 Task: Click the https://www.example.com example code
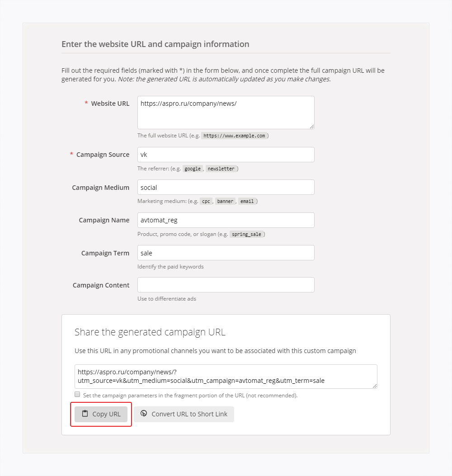click(234, 136)
